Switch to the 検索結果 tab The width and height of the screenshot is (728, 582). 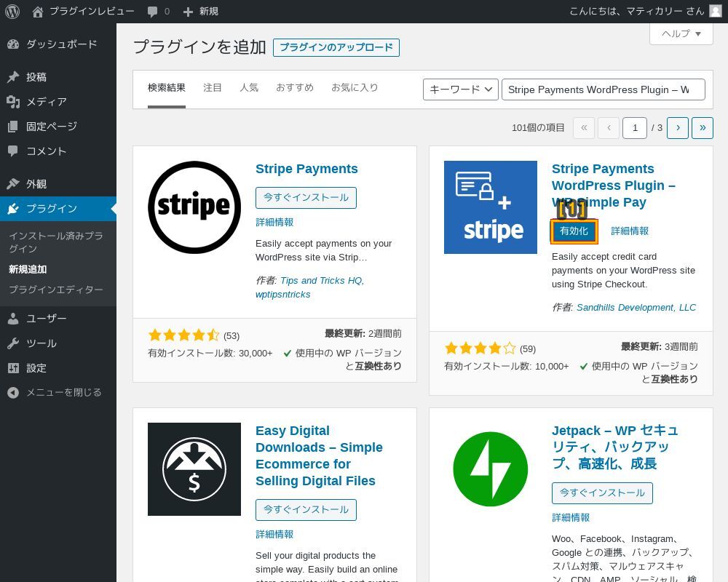166,88
